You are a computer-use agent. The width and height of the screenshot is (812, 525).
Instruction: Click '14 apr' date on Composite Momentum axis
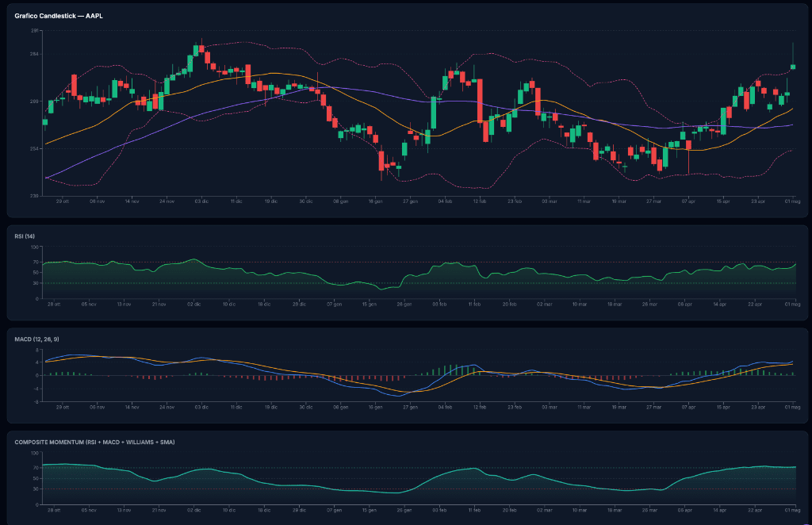[720, 511]
